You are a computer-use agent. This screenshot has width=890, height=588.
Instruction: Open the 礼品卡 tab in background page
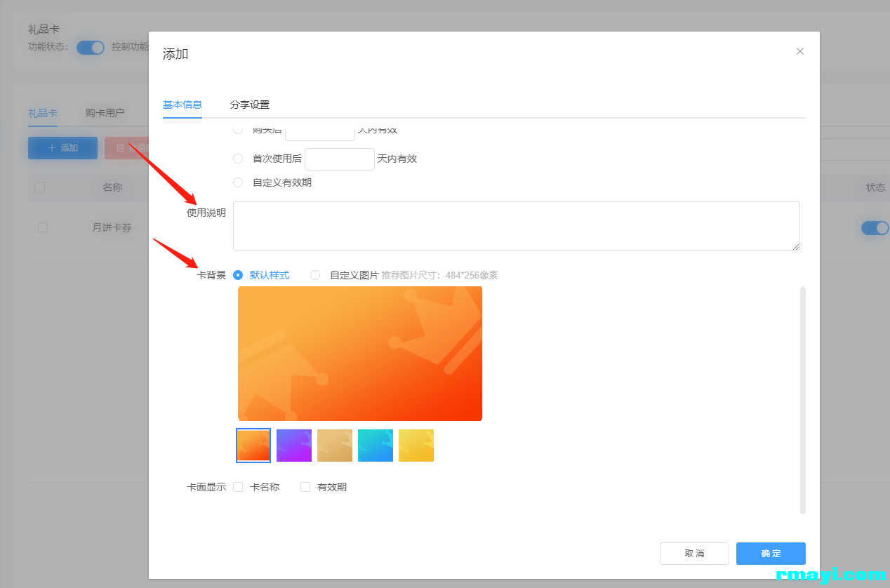(x=43, y=113)
